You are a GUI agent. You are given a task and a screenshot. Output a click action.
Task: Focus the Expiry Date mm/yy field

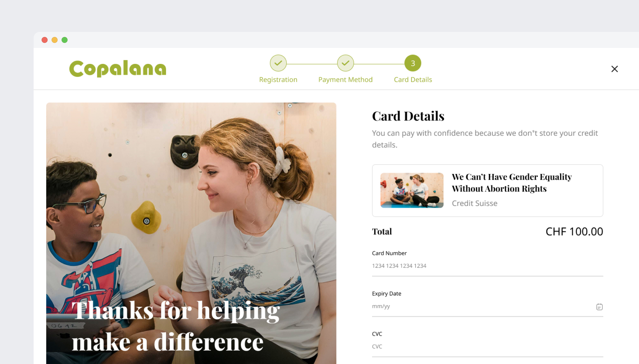pyautogui.click(x=483, y=306)
